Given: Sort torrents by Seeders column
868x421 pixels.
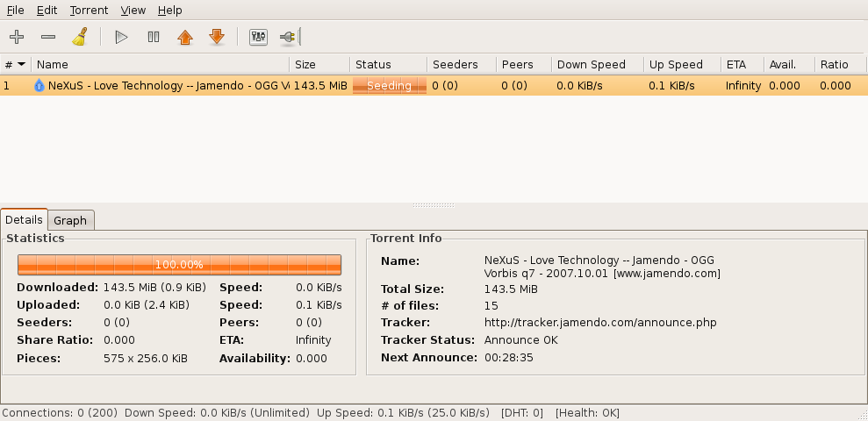Looking at the screenshot, I should click(x=462, y=64).
